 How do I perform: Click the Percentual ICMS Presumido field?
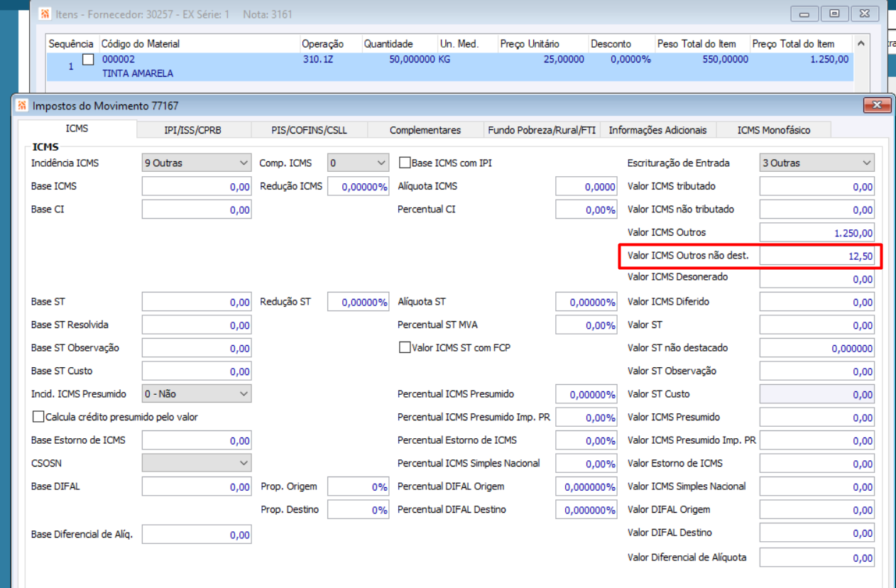[586, 394]
